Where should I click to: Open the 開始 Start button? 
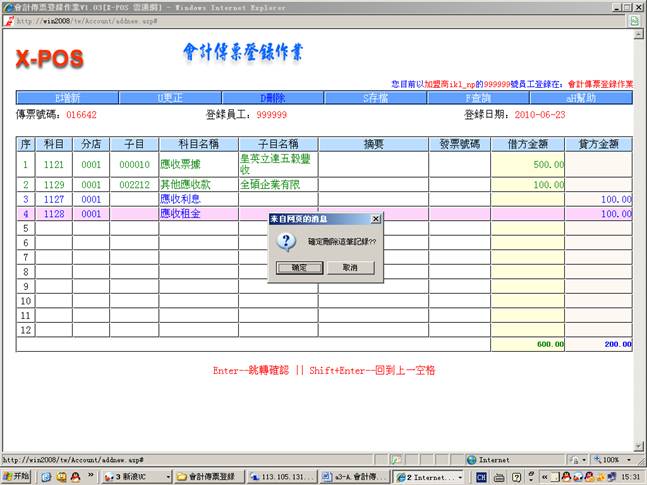16,476
